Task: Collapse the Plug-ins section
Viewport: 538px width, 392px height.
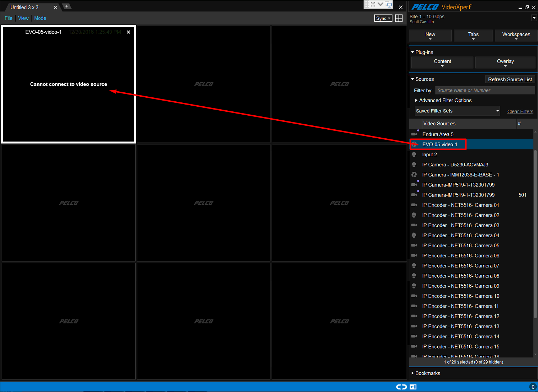Action: point(412,52)
